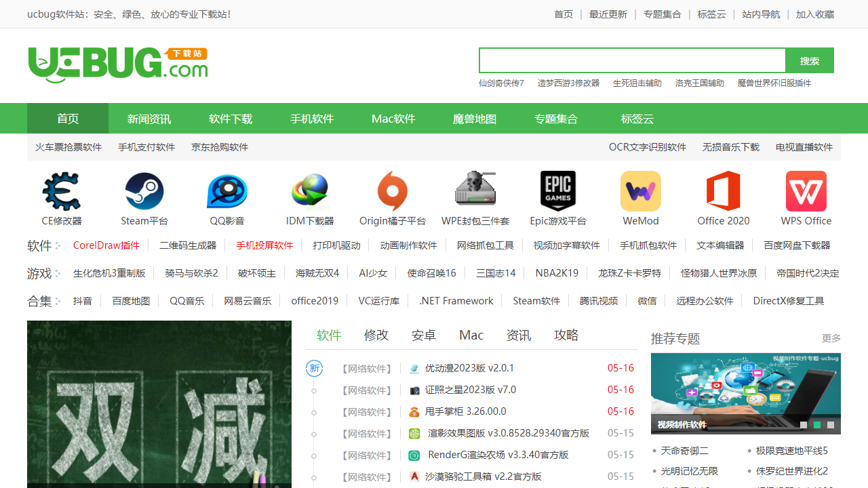Focus the search input field
The width and height of the screenshot is (868, 488).
[x=632, y=60]
